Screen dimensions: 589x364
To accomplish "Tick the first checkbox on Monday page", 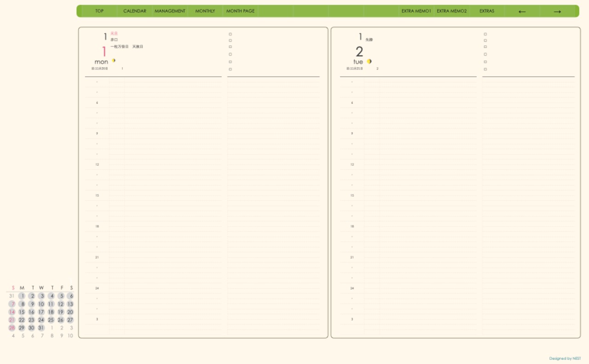I will 230,34.
